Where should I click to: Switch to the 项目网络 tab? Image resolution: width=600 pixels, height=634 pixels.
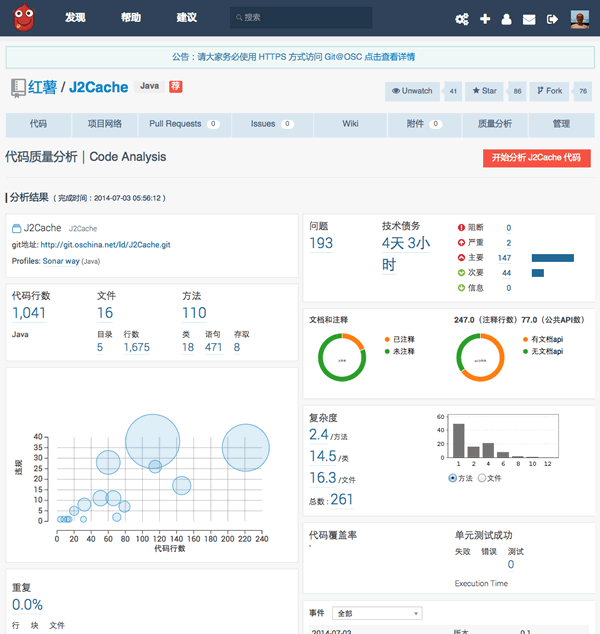tap(105, 124)
